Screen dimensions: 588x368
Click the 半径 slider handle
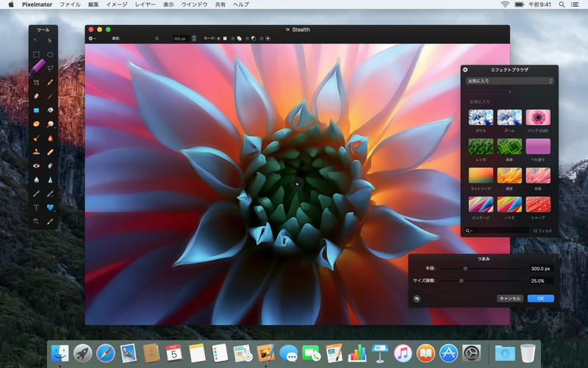click(465, 269)
